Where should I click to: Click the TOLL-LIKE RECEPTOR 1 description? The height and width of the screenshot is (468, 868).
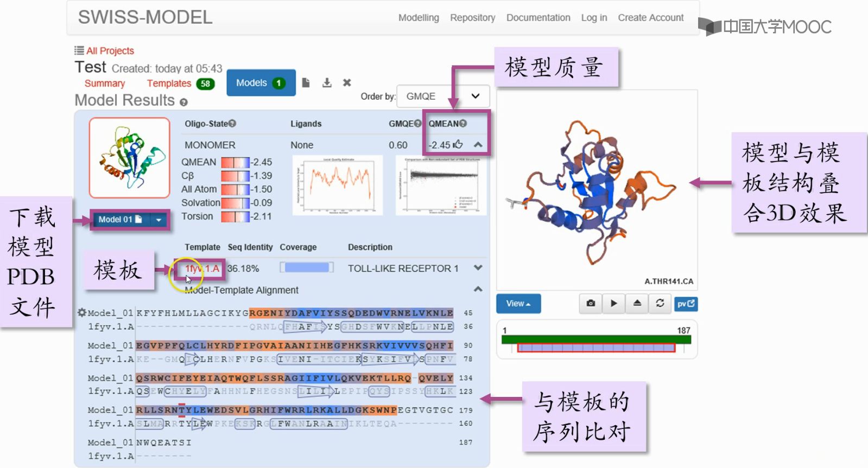click(403, 268)
